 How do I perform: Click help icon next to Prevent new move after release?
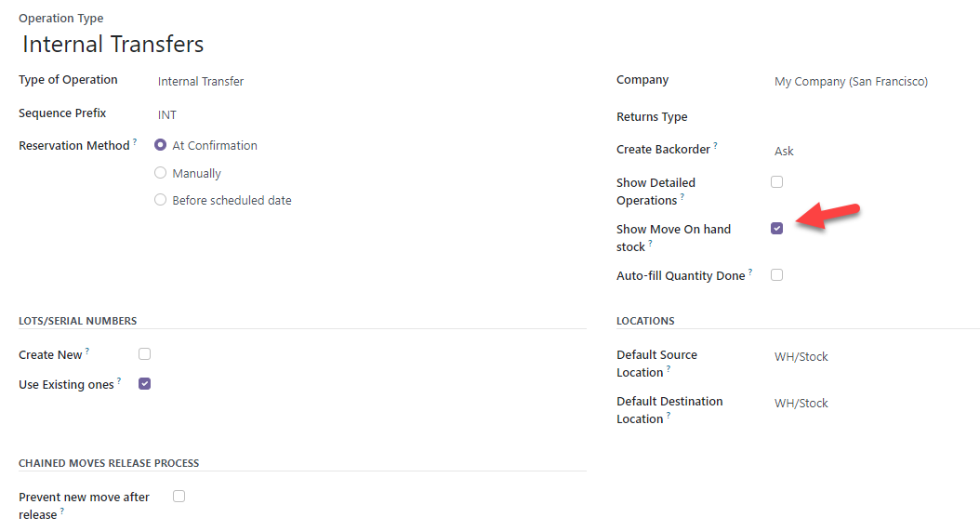click(62, 511)
